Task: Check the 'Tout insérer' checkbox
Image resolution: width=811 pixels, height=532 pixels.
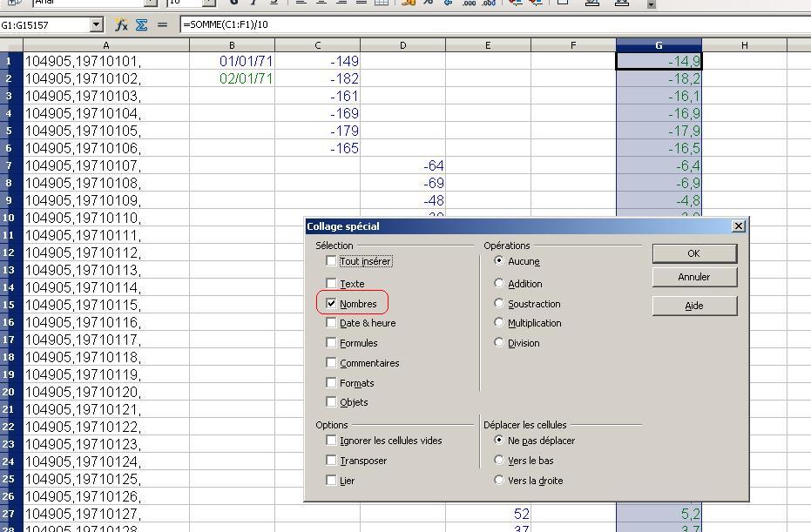Action: coord(331,260)
